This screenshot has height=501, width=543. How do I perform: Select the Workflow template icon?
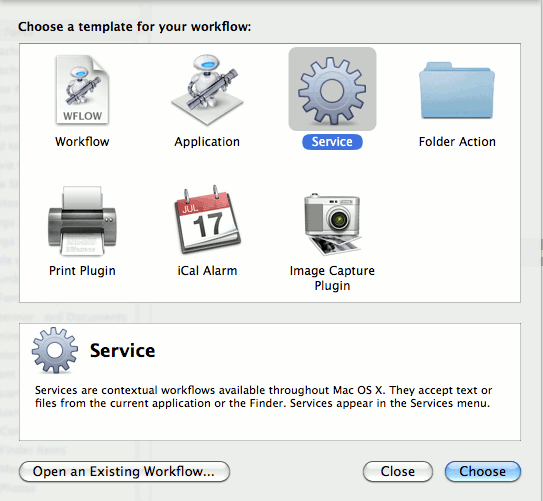(x=82, y=89)
